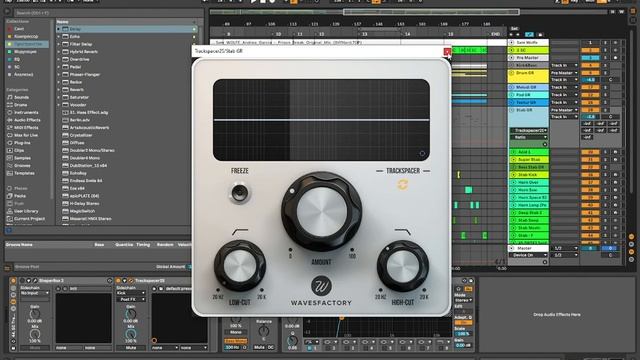Open Max for Live category
The width and height of the screenshot is (640, 360).
[x=26, y=135]
